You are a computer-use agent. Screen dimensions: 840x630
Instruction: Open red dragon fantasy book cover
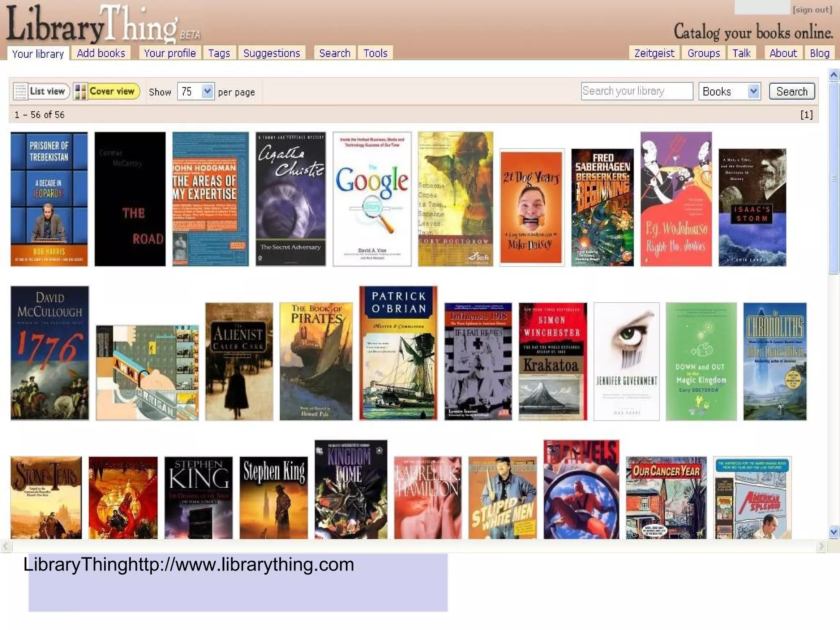pyautogui.click(x=123, y=498)
